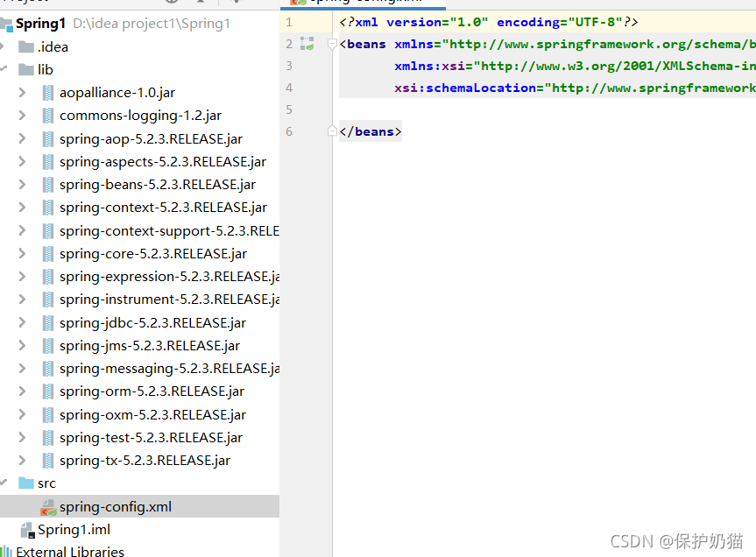Click the spring-context-5.2.3 jar archive icon
This screenshot has width=756, height=557.
(x=47, y=208)
